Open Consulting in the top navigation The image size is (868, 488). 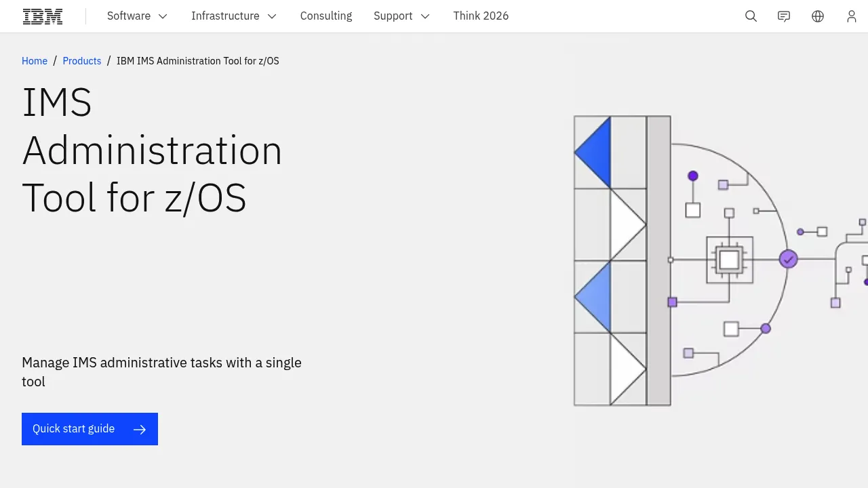326,16
